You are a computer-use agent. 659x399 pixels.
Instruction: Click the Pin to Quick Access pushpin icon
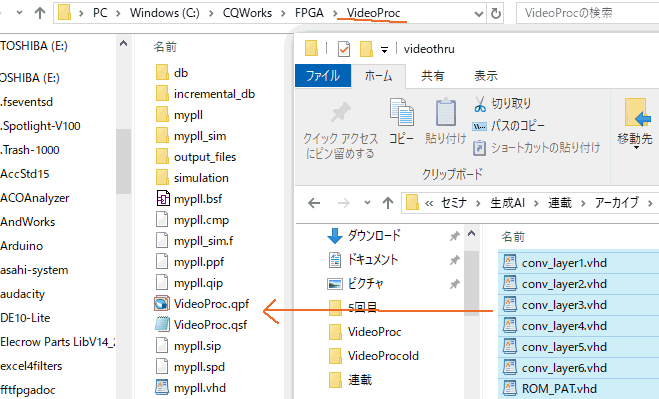[340, 112]
